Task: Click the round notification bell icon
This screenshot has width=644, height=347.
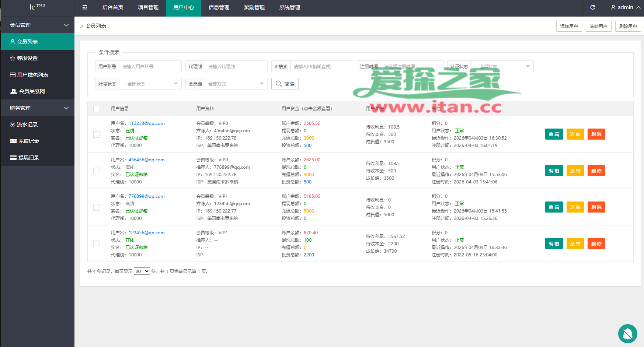Action: click(x=627, y=334)
